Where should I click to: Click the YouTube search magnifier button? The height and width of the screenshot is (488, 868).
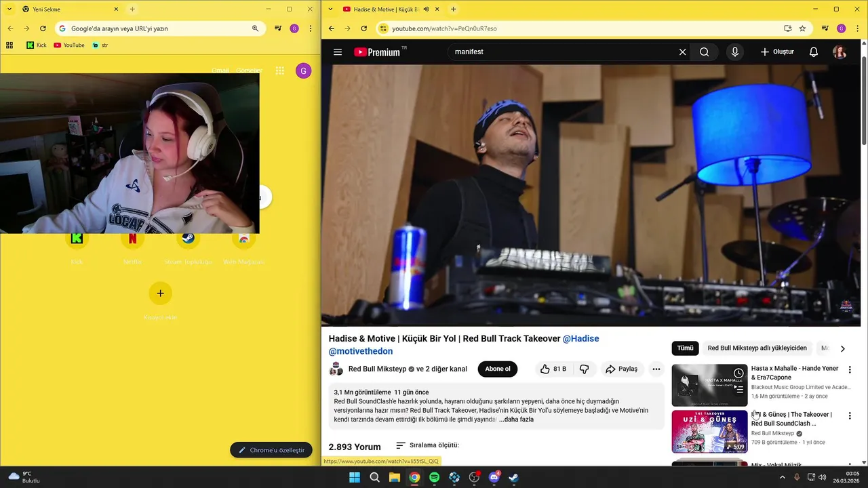(x=704, y=52)
